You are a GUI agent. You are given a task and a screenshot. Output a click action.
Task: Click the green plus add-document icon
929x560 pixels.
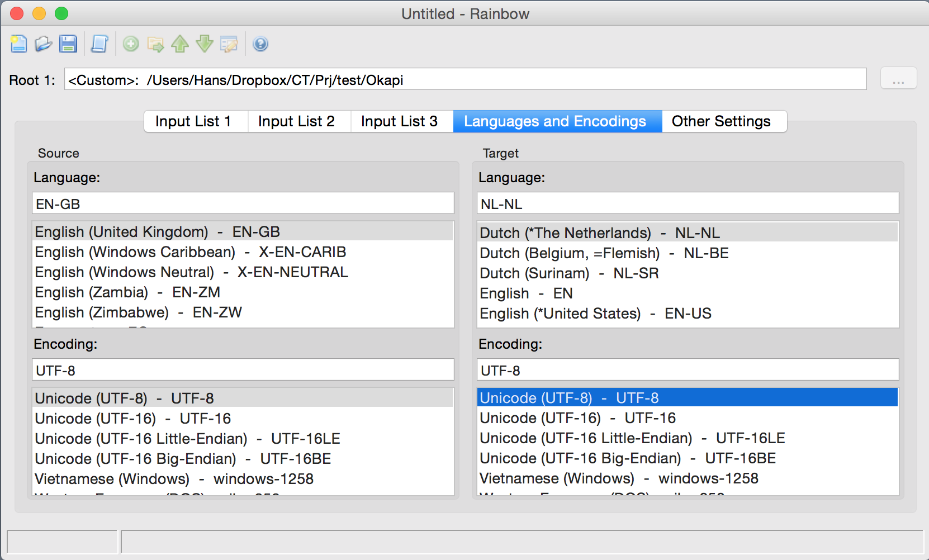click(x=131, y=44)
